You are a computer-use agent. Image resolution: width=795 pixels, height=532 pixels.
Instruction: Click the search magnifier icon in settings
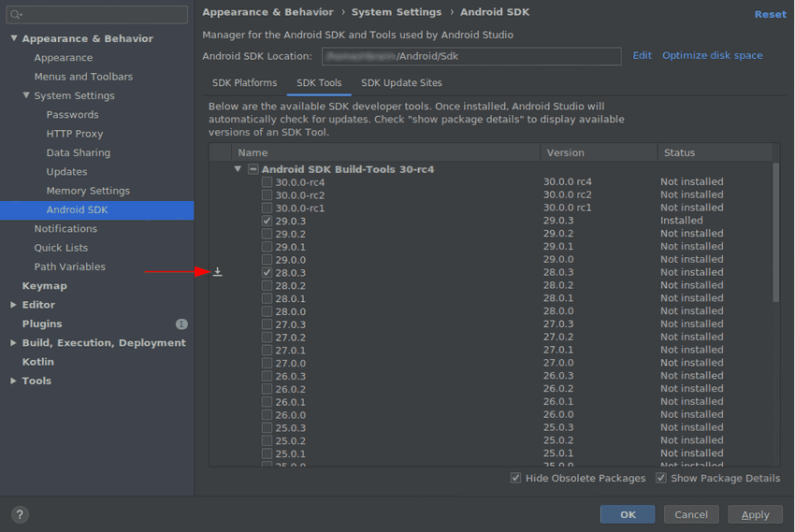pyautogui.click(x=16, y=15)
